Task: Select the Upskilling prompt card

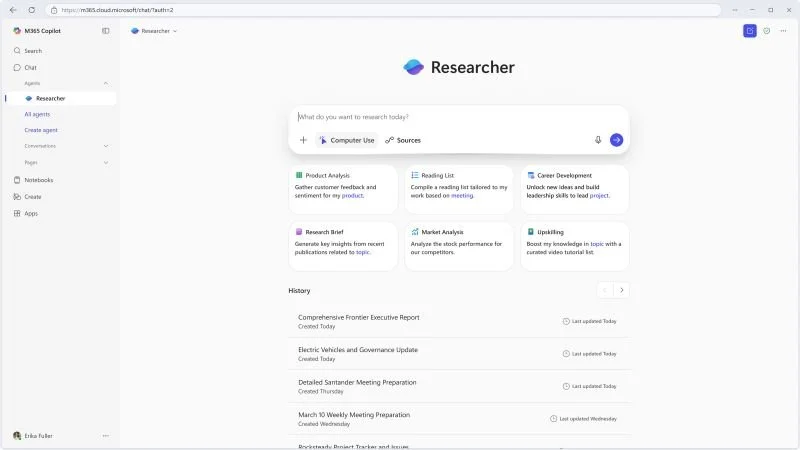Action: point(574,246)
